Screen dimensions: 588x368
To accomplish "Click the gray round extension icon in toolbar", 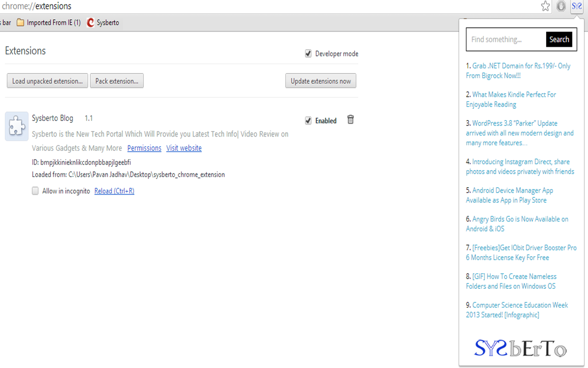I will tap(561, 6).
